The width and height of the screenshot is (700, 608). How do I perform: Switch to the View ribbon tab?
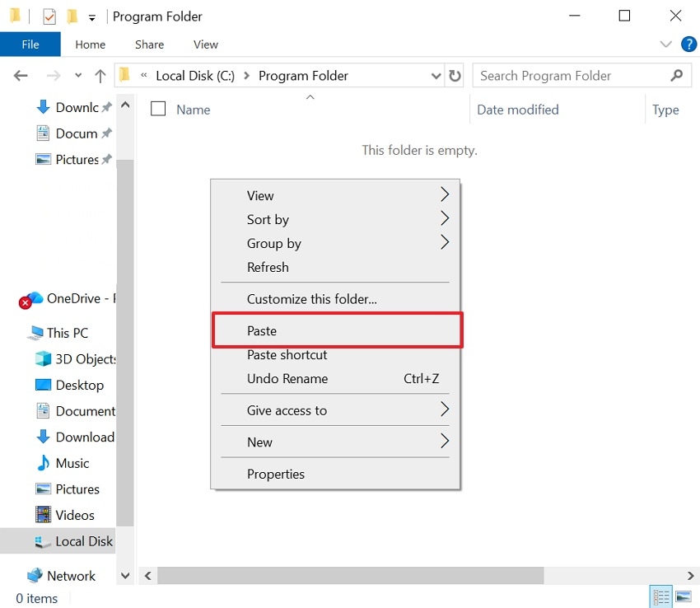(205, 44)
